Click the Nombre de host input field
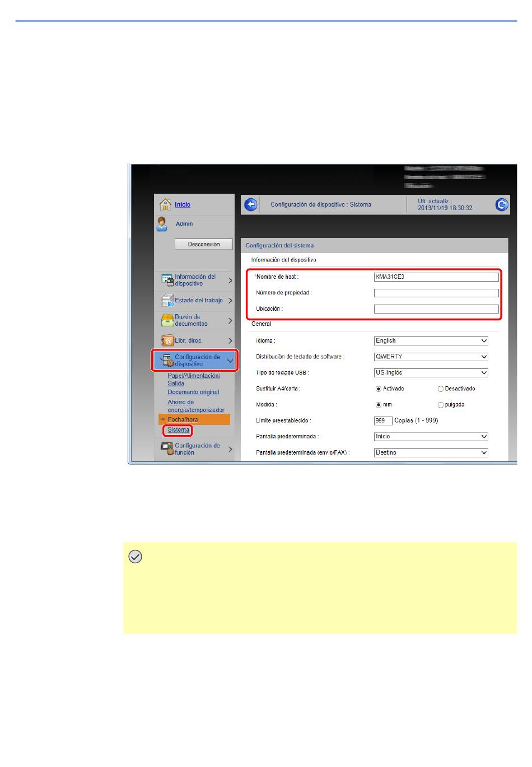 point(436,277)
